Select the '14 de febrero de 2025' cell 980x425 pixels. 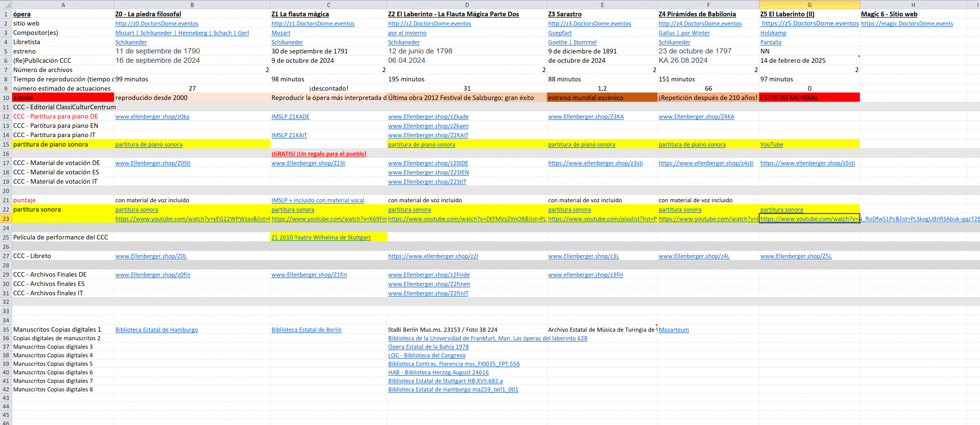point(809,61)
